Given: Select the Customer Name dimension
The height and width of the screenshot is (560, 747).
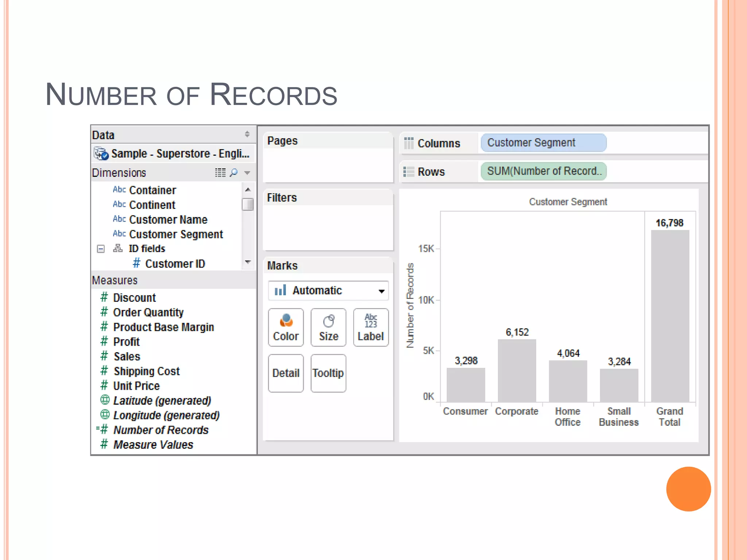Looking at the screenshot, I should point(168,219).
